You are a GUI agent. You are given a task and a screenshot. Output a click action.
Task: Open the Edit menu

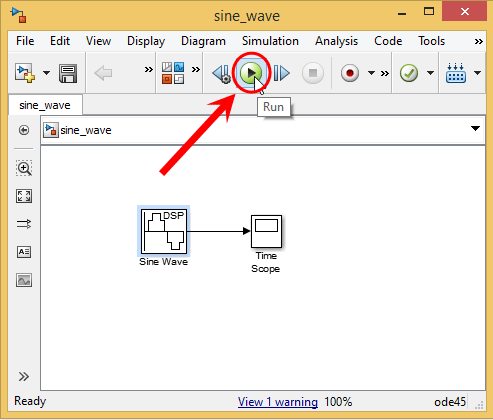60,41
